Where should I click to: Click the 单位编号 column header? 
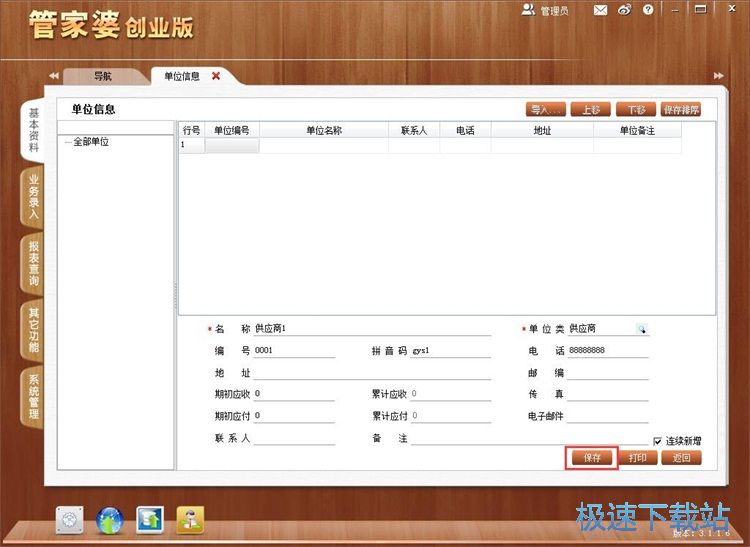(232, 130)
